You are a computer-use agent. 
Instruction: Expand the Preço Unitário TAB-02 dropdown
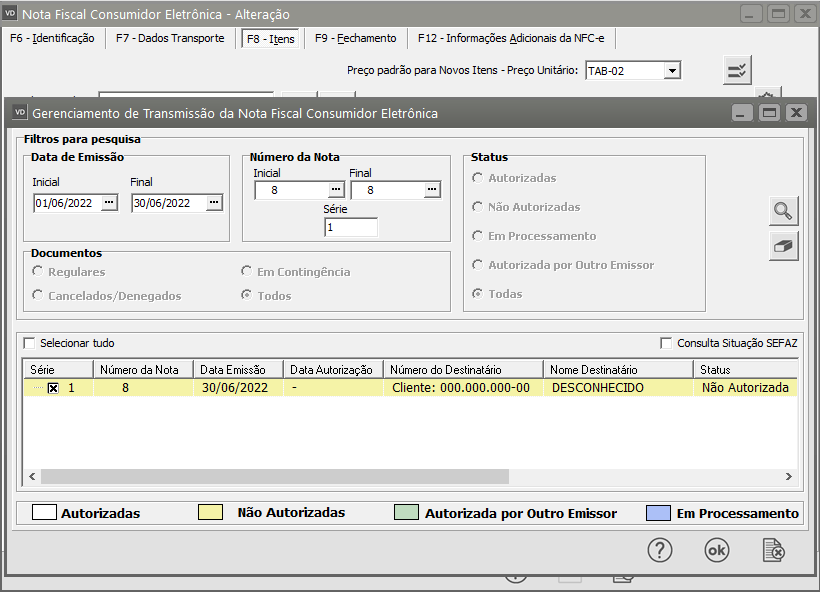[672, 71]
